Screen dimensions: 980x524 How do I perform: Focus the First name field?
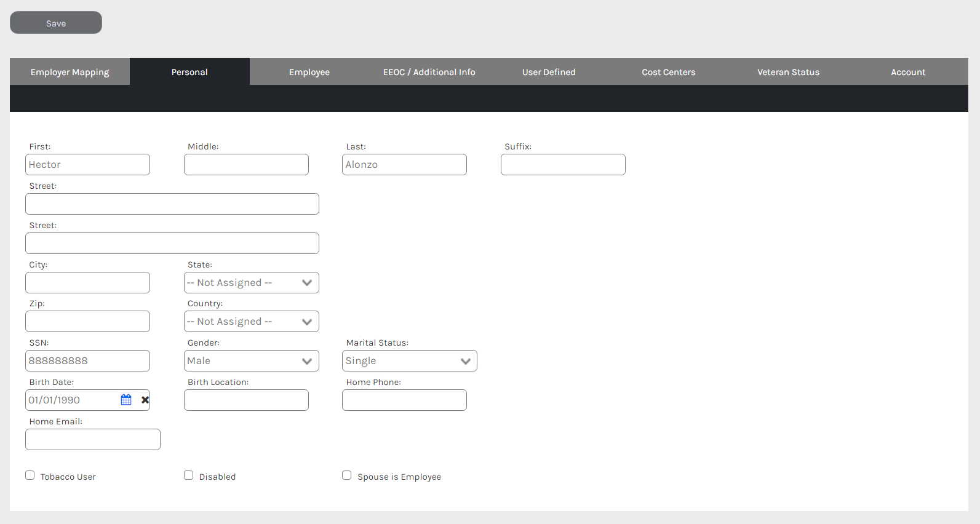(x=87, y=164)
